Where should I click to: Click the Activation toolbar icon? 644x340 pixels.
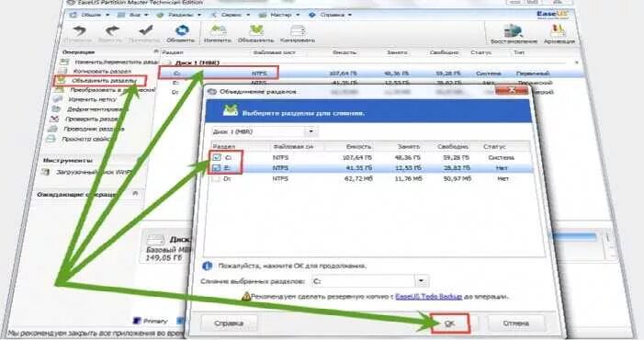(558, 30)
